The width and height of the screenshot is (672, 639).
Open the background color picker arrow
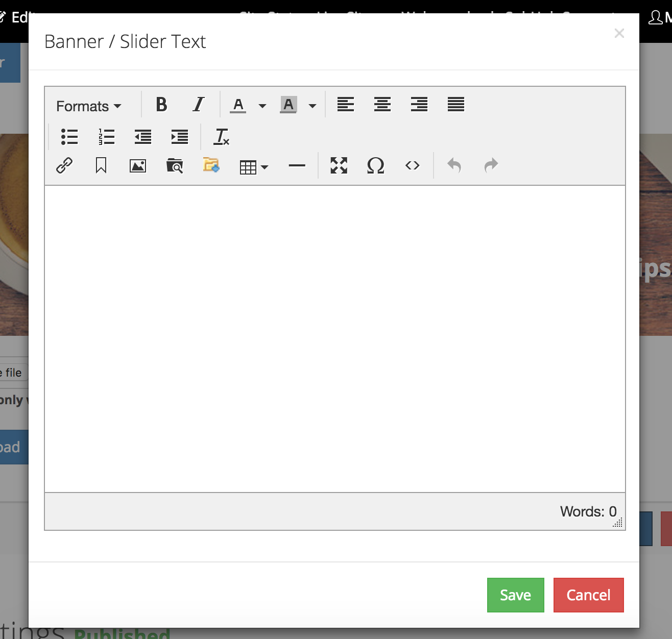click(313, 106)
